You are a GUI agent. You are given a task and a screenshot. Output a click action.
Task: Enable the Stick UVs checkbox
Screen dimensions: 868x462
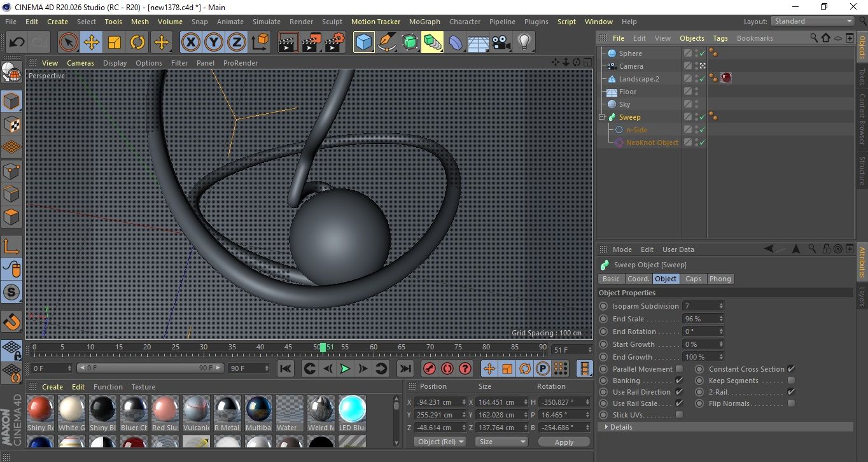point(679,415)
